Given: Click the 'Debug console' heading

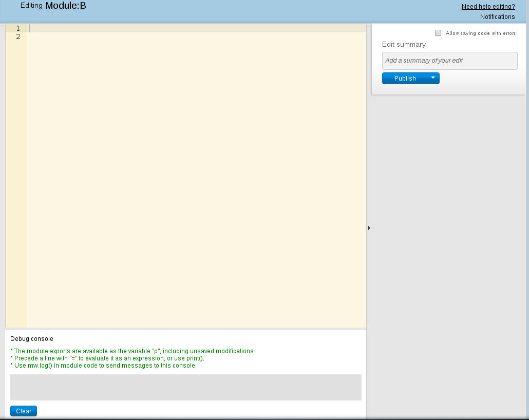Looking at the screenshot, I should tap(31, 339).
